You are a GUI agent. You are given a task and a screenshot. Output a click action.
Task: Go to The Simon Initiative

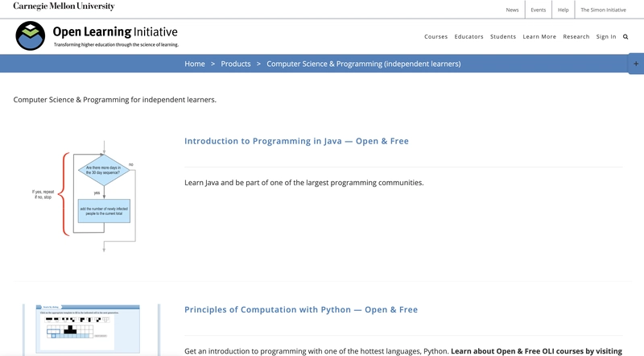pyautogui.click(x=603, y=10)
